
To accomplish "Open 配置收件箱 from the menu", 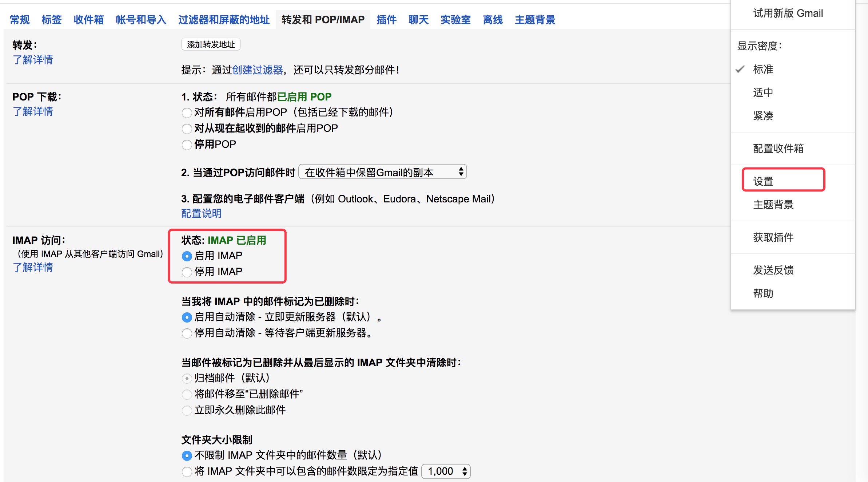I will [x=779, y=149].
